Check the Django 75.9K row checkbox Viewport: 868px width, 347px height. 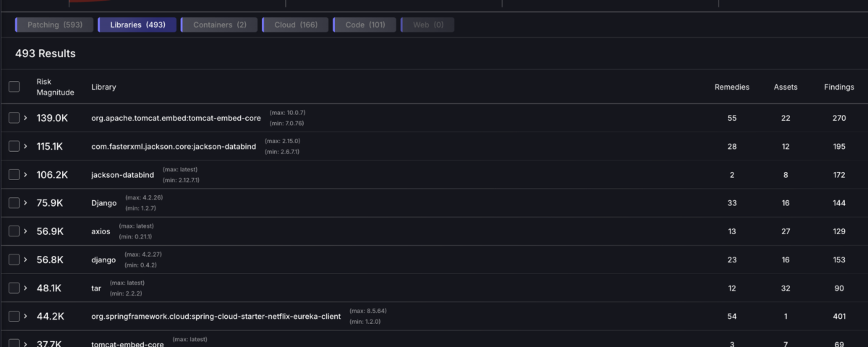14,202
